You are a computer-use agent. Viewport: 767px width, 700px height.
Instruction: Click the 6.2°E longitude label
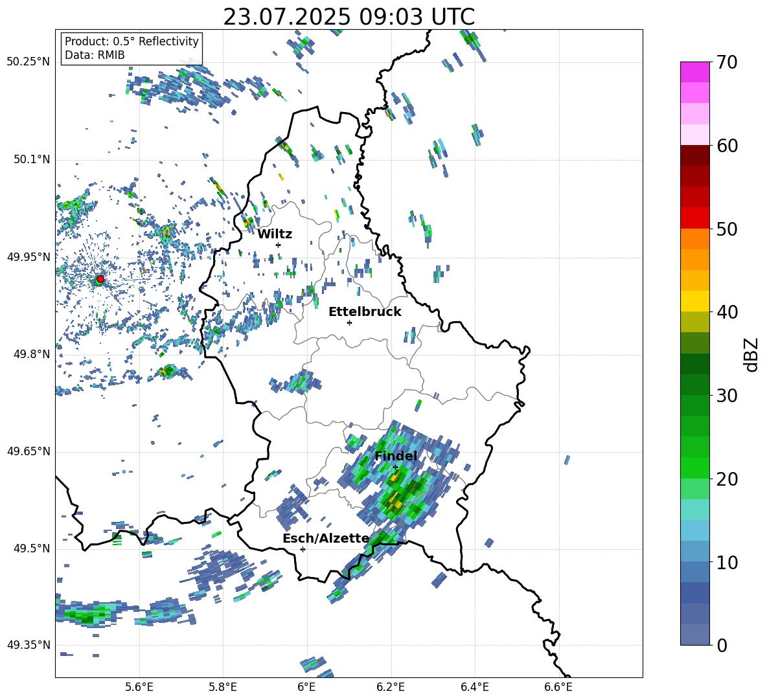coord(391,688)
